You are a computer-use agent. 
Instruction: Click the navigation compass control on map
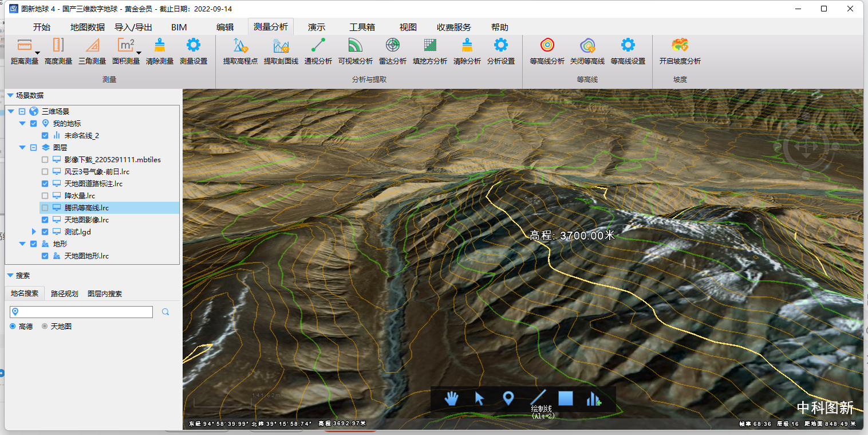coord(806,148)
